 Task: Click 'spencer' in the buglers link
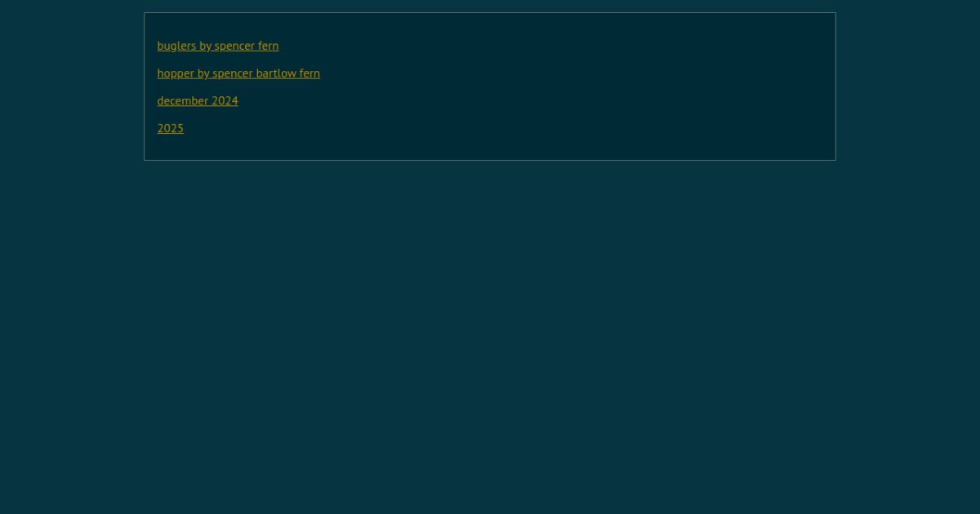click(234, 46)
